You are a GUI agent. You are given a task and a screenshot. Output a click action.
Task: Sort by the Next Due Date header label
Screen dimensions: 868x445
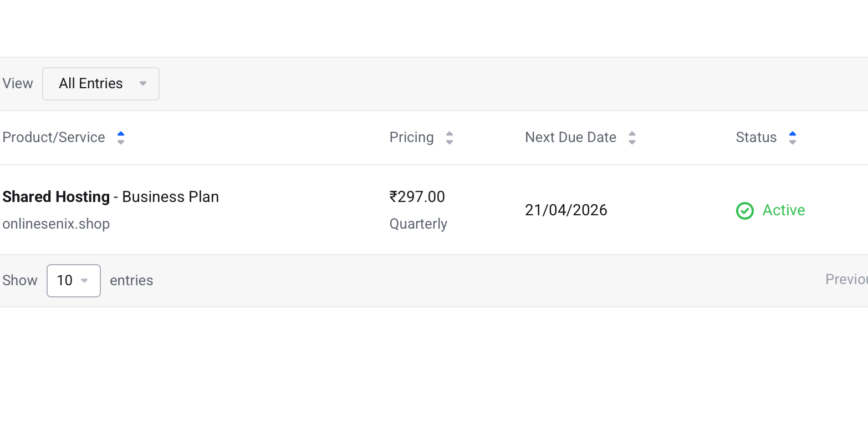570,138
